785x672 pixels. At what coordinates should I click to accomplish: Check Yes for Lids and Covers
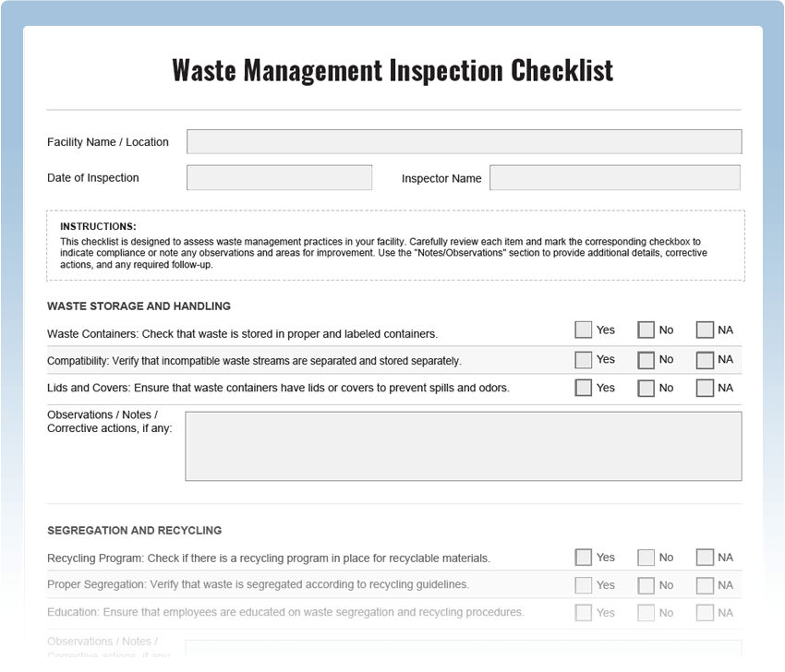[x=584, y=388]
